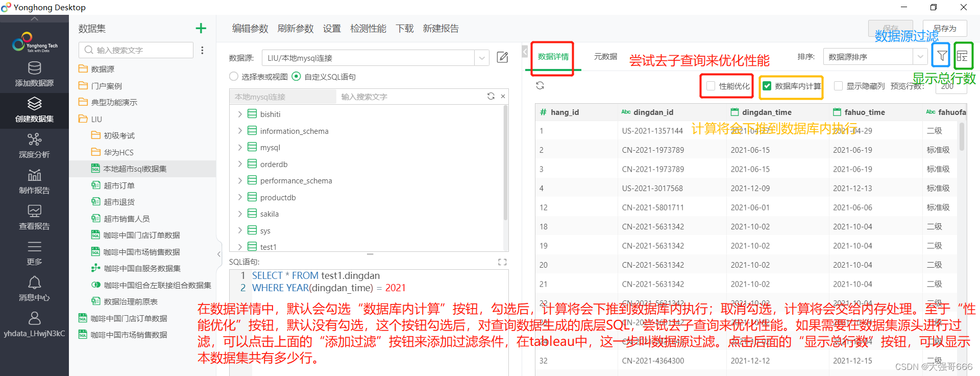Viewport: 980px width, 376px height.
Task: Switch to the 数据详情 tab
Action: click(x=553, y=57)
